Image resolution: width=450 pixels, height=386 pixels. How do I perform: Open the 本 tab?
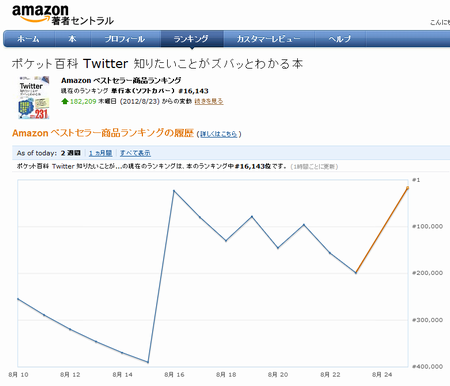click(x=72, y=39)
